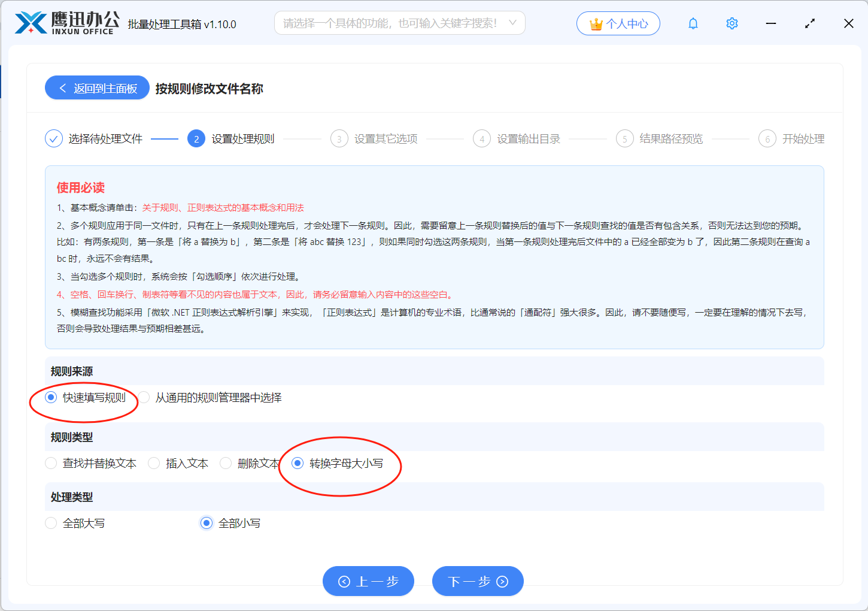Image resolution: width=868 pixels, height=611 pixels.
Task: Click the step 2 number circle
Action: pos(196,139)
